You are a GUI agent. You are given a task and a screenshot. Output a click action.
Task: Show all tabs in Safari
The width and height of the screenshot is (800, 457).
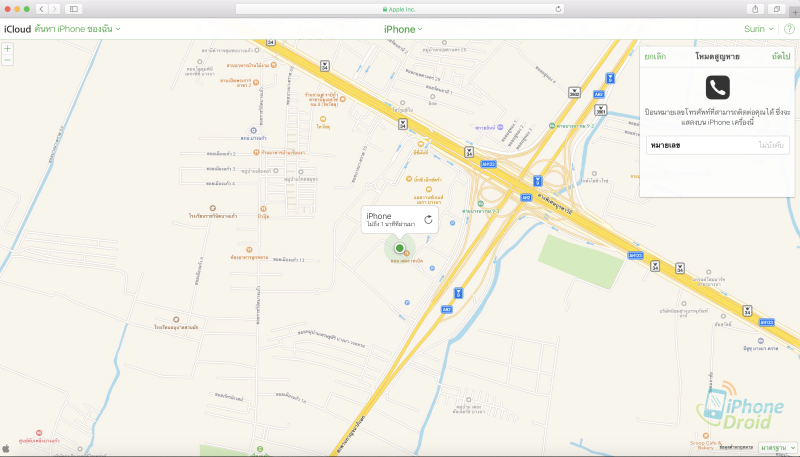777,9
